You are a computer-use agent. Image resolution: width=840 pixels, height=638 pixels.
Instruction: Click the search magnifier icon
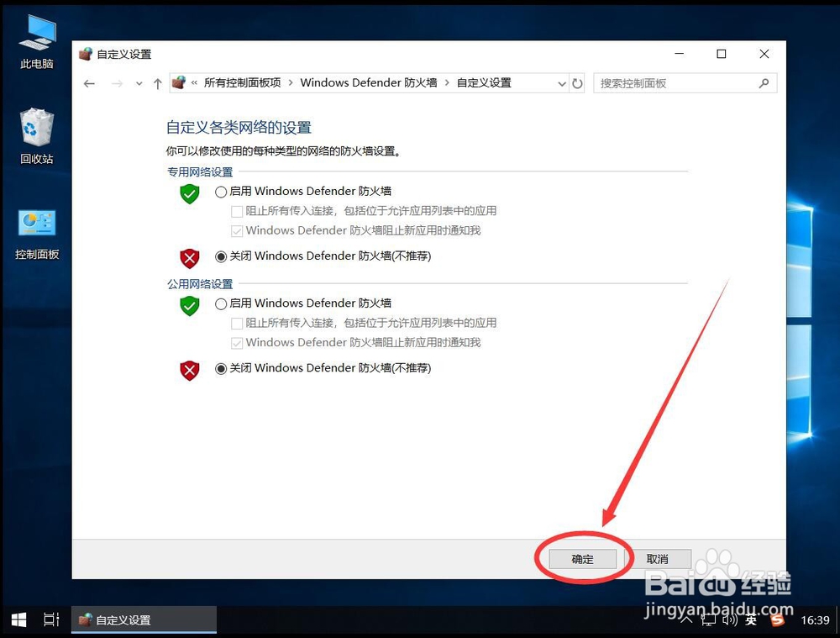pyautogui.click(x=764, y=83)
